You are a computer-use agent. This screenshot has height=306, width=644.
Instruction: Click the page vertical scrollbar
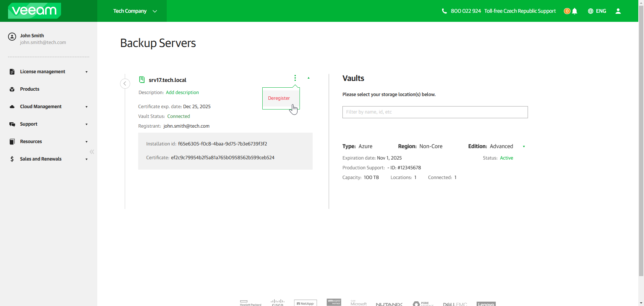click(641, 141)
